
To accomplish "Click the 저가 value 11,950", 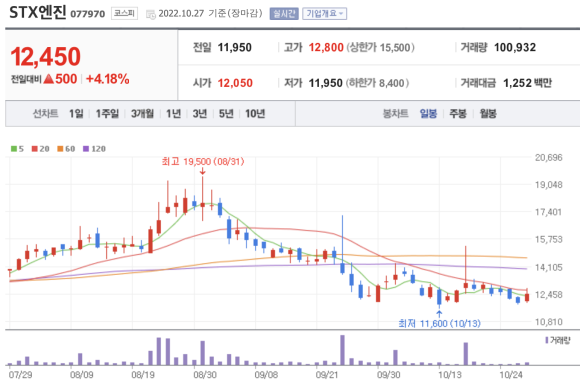I will coord(326,83).
